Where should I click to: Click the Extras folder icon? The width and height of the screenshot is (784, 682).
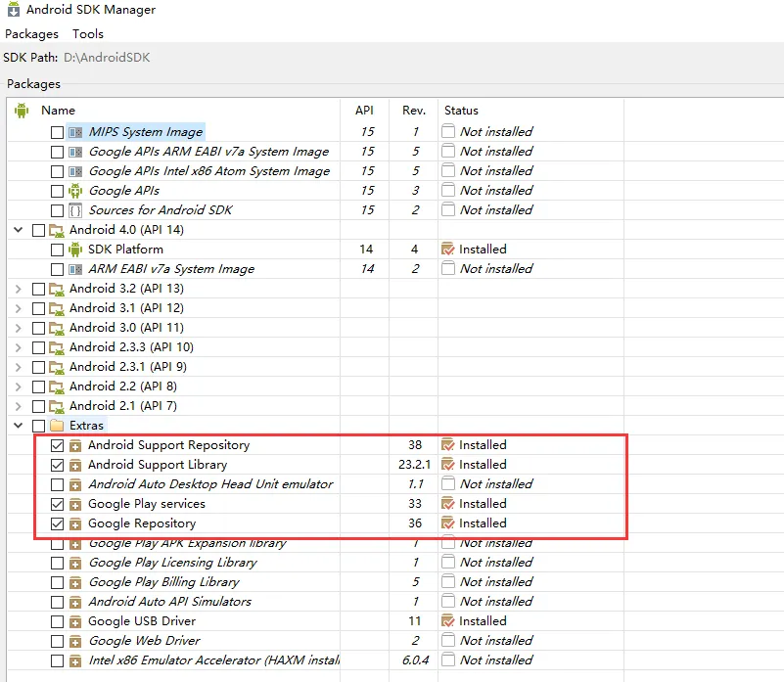57,426
